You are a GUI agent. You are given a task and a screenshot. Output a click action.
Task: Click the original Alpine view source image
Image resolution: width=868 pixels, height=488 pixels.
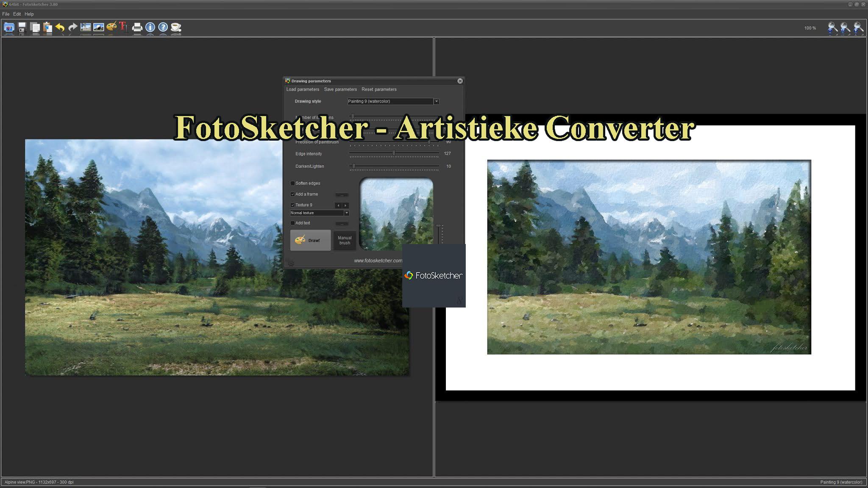click(x=217, y=257)
